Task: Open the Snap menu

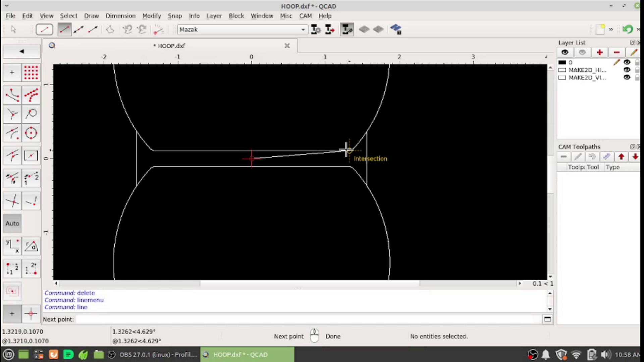Action: [175, 16]
